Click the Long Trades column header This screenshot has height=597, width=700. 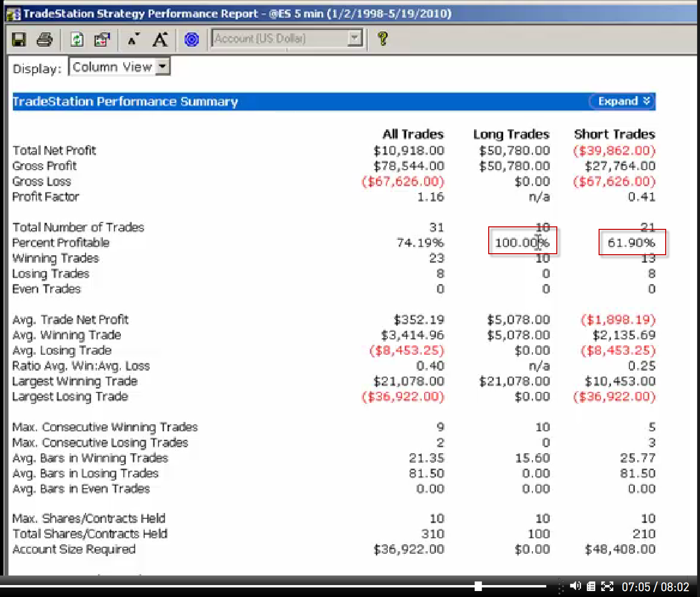(511, 134)
